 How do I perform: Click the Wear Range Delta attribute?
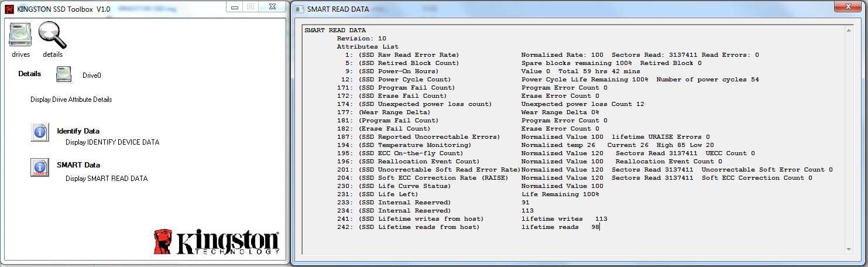468,112
